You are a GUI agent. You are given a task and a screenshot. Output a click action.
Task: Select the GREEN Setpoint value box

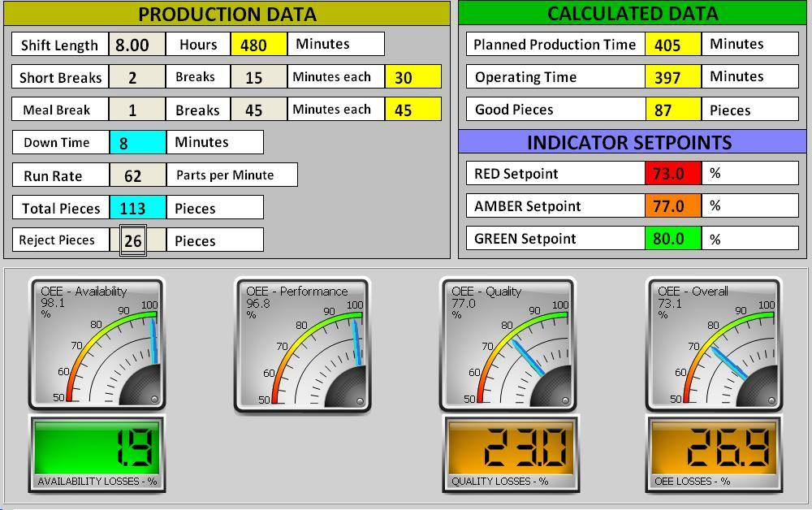coord(673,238)
